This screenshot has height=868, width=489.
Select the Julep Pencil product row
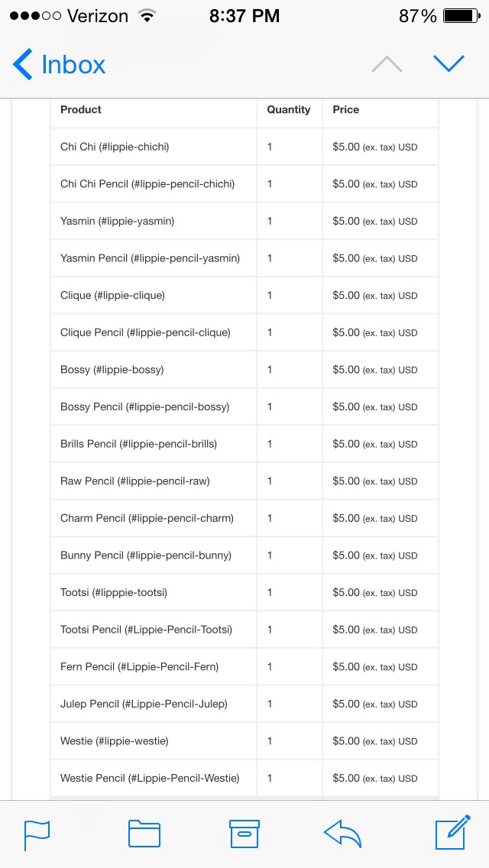point(244,704)
